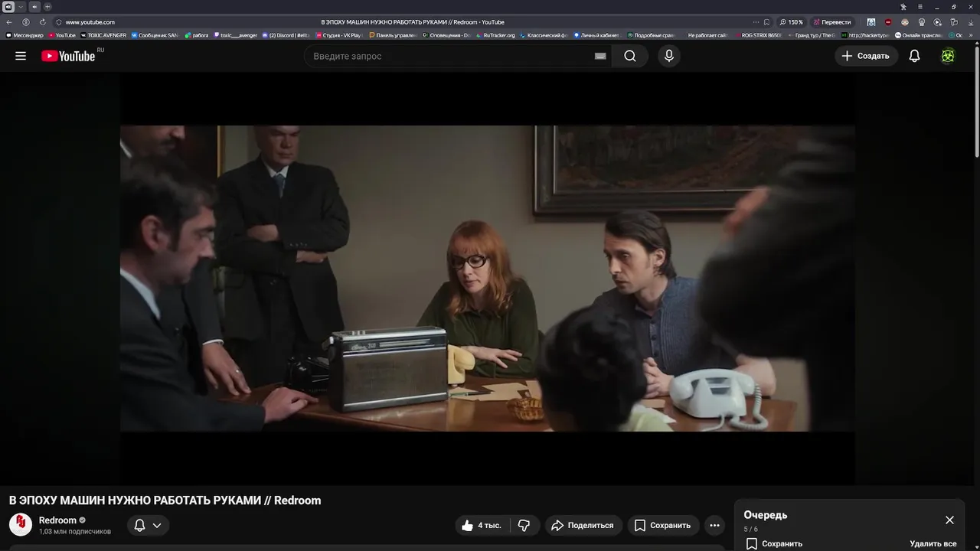Open the more actions three-dot menu
This screenshot has width=980, height=551.
point(714,525)
